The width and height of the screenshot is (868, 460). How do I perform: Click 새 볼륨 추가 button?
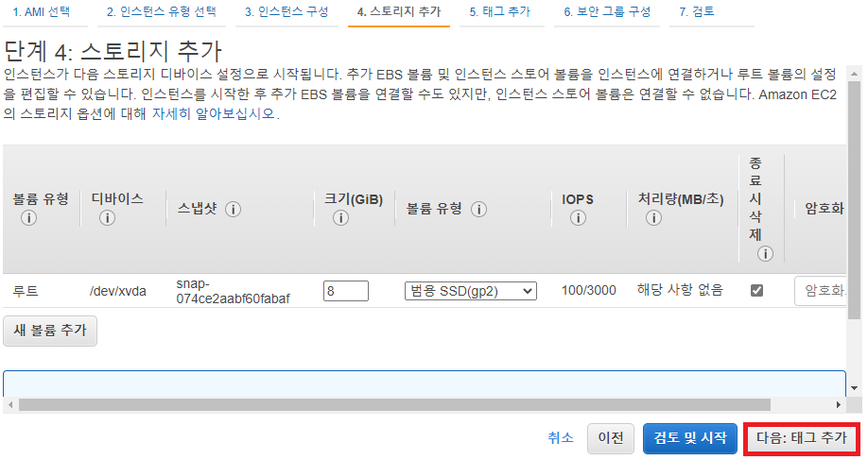coord(50,331)
